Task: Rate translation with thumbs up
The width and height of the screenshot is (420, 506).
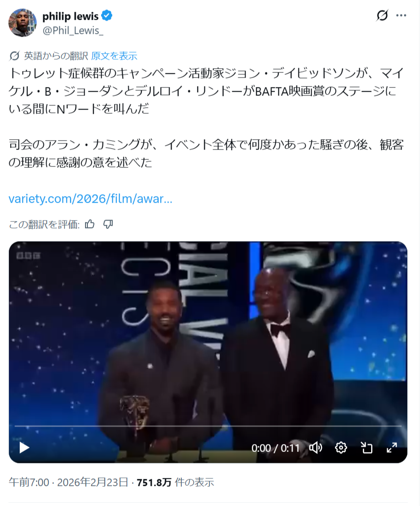Action: [x=90, y=224]
